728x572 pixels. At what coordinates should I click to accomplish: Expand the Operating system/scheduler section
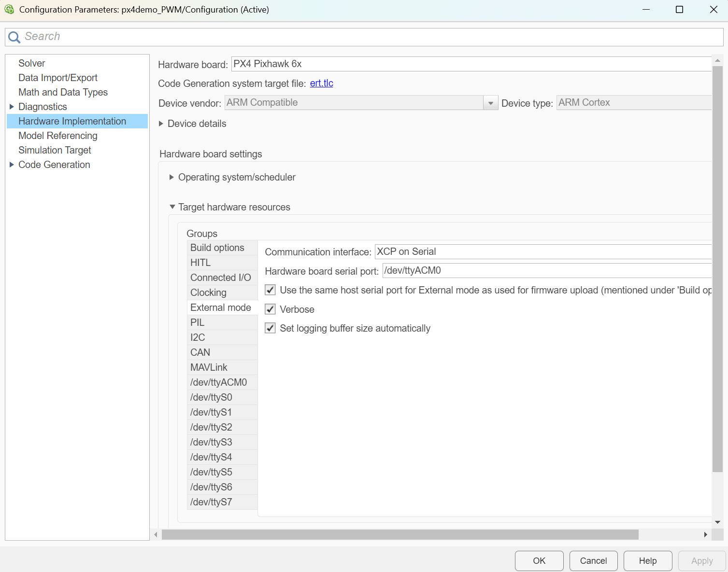coord(171,177)
